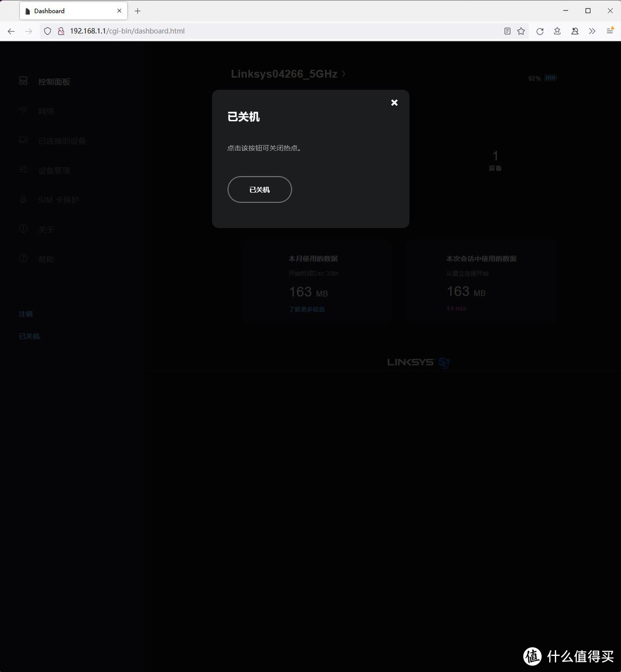Open 网络 in the sidebar
Viewport: 621px width, 672px height.
tap(46, 111)
